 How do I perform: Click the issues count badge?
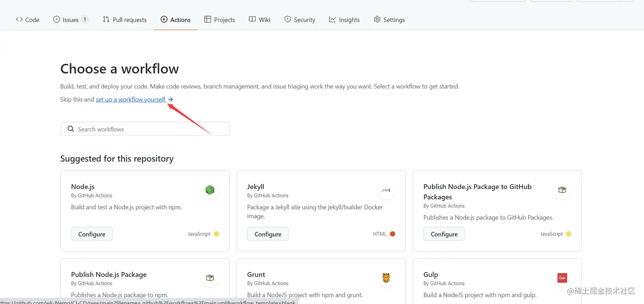point(85,20)
